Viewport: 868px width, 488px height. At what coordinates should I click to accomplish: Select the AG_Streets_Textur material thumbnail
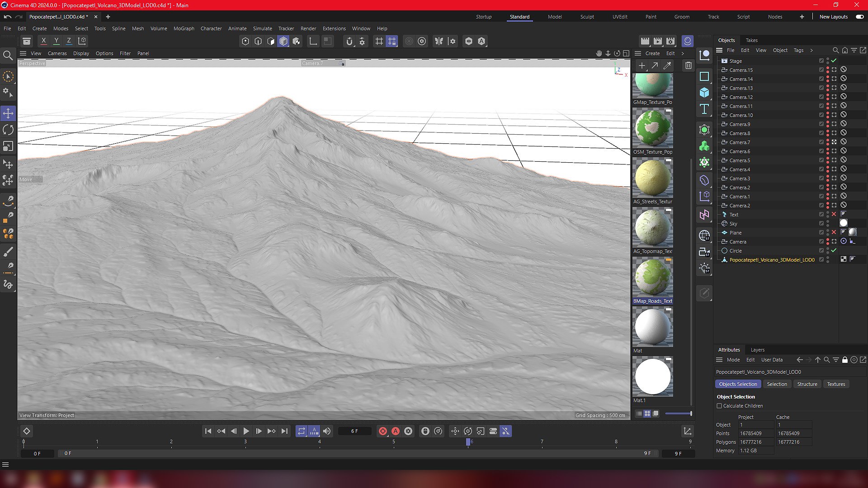pos(652,178)
